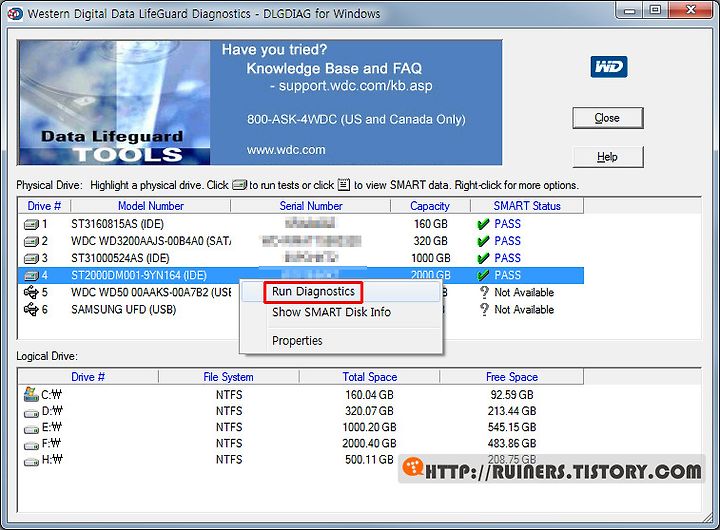This screenshot has width=720, height=530.
Task: Click question mark icon for drive 5 row
Action: [x=484, y=292]
